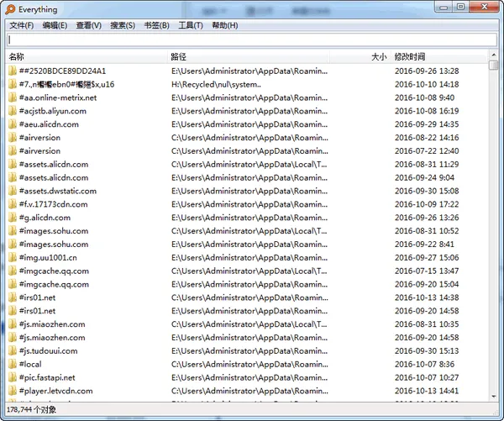
Task: Select #pic.fastapi.net entry
Action: (47, 377)
